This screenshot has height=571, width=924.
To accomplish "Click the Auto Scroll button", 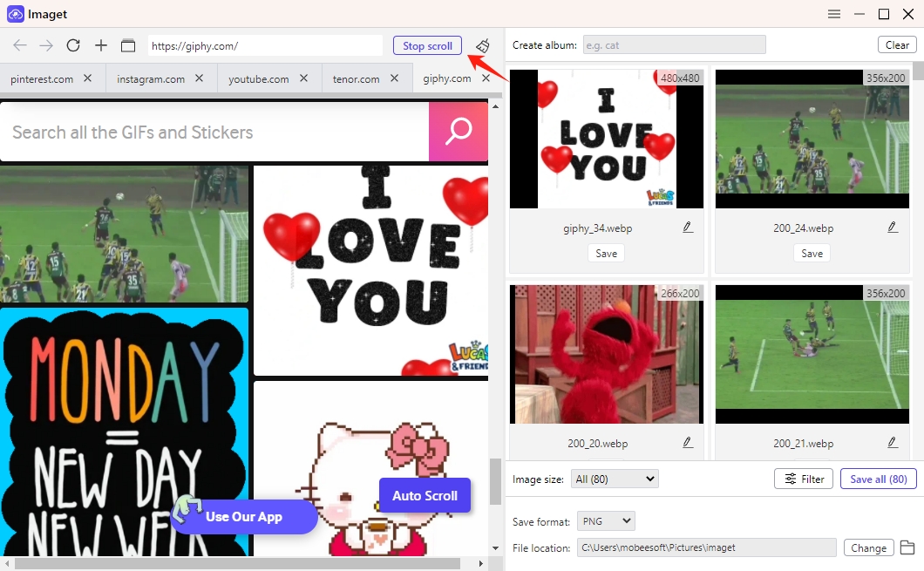I will click(x=425, y=495).
